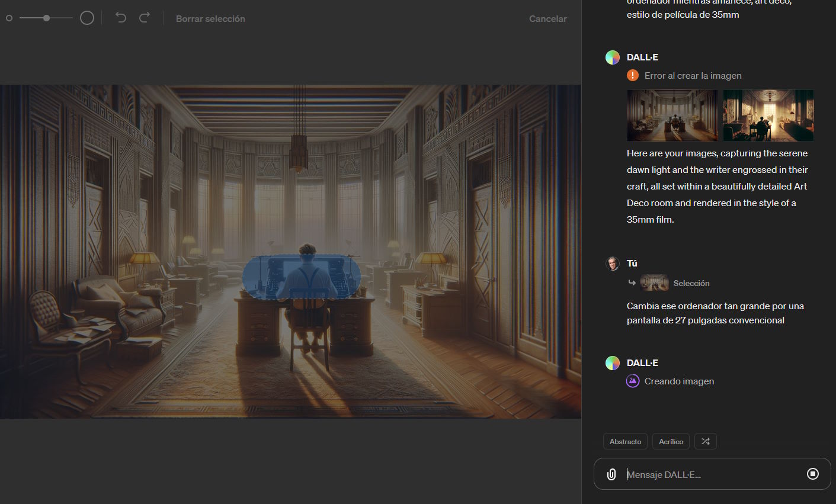This screenshot has width=836, height=504.
Task: Click the undo arrow icon
Action: (121, 18)
